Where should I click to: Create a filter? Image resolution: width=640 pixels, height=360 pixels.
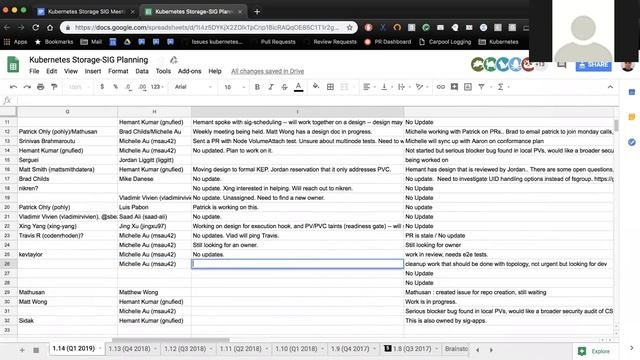(482, 87)
